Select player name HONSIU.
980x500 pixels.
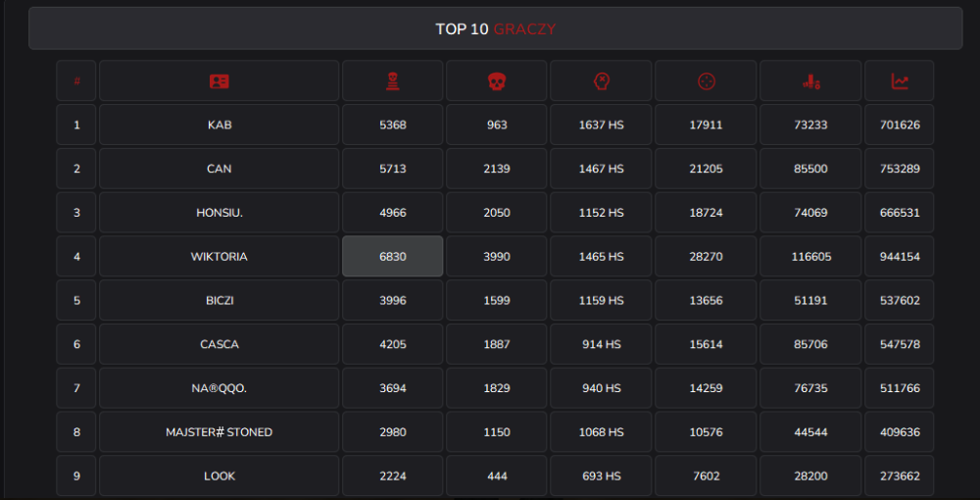coord(220,213)
